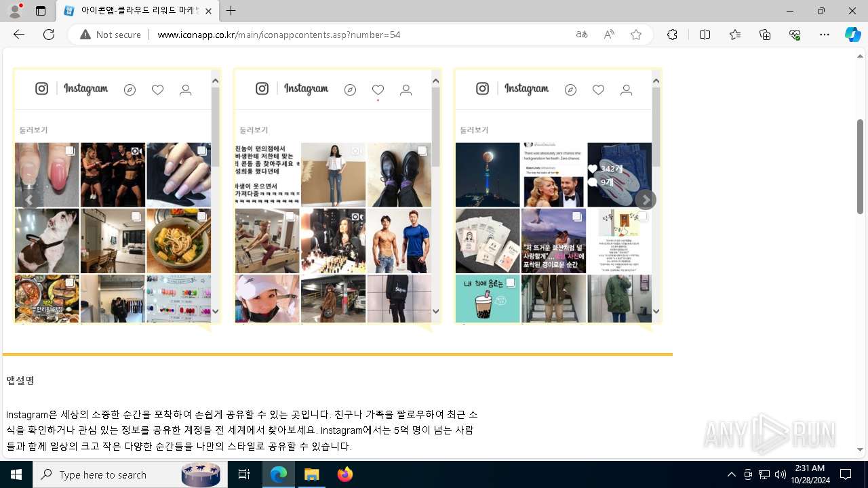
Task: Open the volume control
Action: (781, 474)
